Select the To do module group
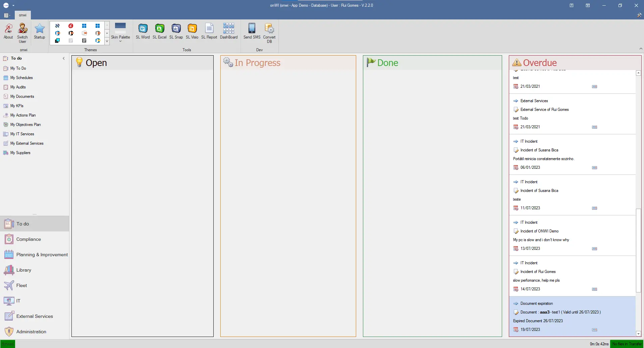This screenshot has width=644, height=348. coord(35,224)
